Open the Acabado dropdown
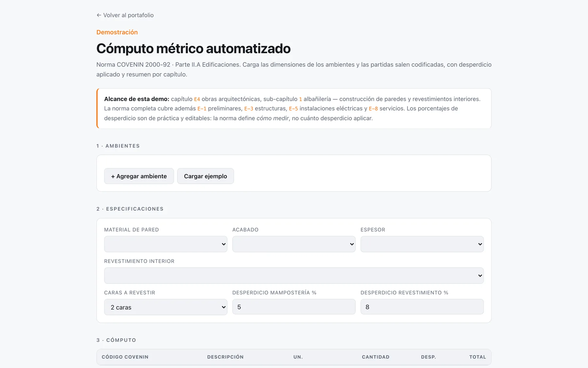This screenshot has height=368, width=588. (294, 244)
